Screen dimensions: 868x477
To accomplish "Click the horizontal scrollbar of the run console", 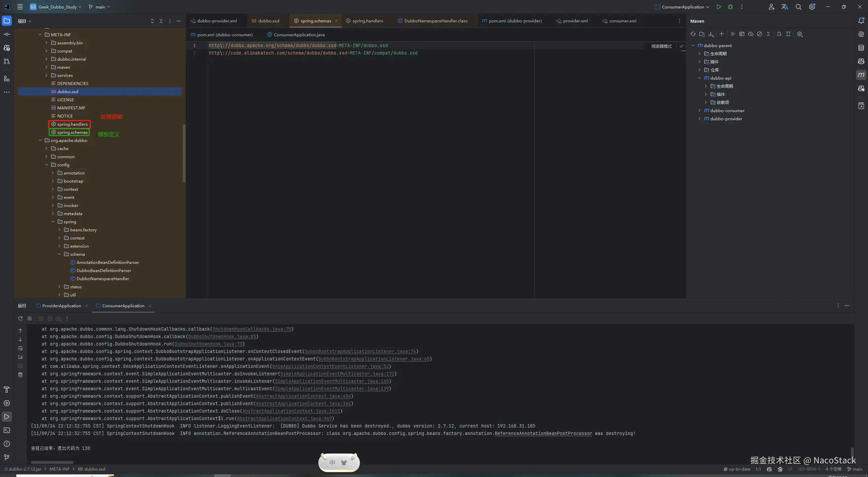I will 52,462.
